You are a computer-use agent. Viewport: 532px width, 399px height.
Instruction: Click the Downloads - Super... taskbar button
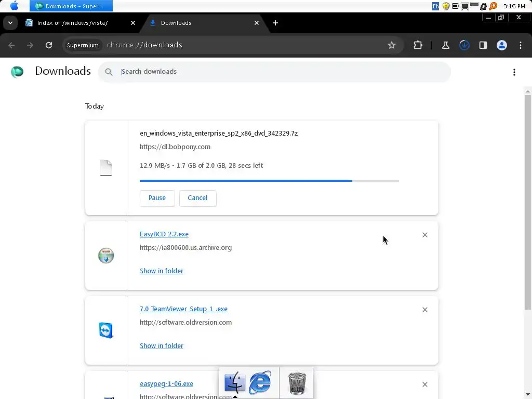(71, 6)
